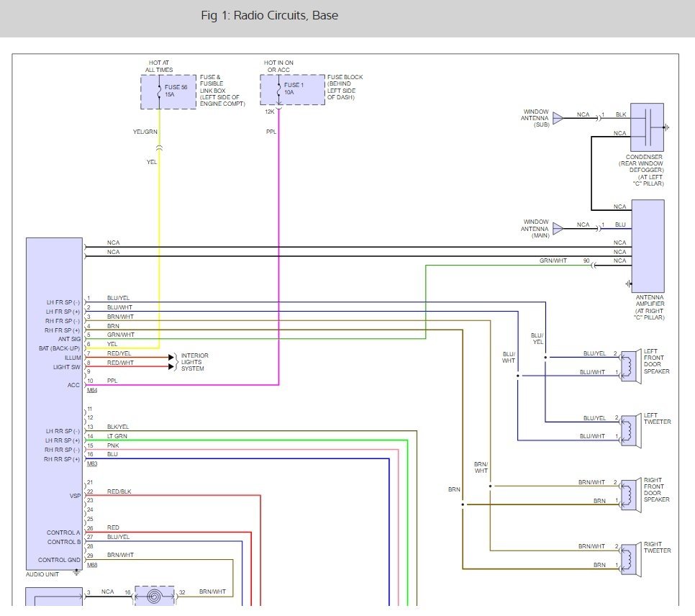Click the 'CONTROL B' pin label
Screen dimensions: 695x616
coord(64,542)
